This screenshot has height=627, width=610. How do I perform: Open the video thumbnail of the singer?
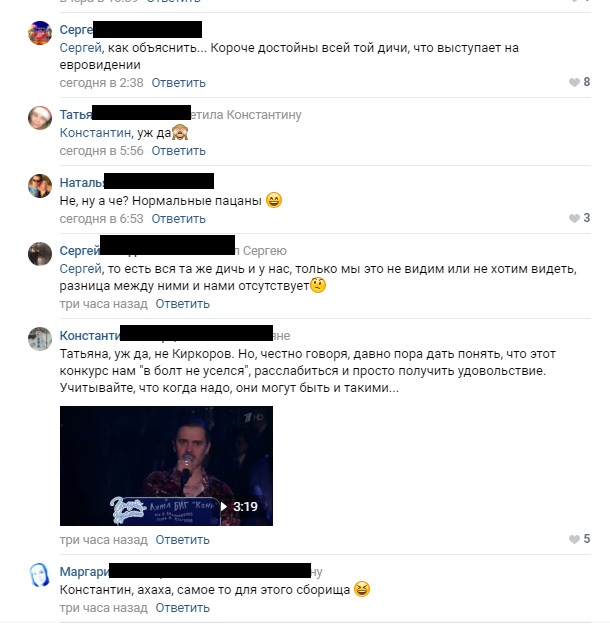pos(166,466)
